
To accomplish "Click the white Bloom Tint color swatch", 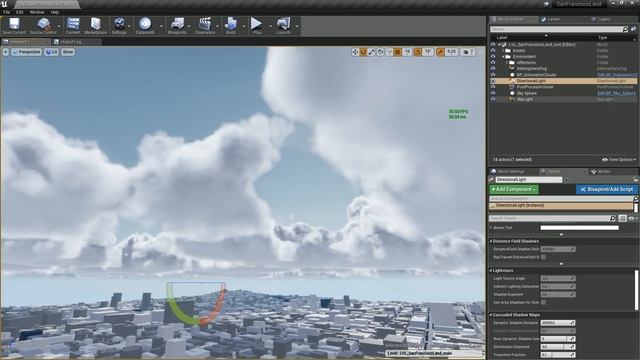I will point(579,228).
